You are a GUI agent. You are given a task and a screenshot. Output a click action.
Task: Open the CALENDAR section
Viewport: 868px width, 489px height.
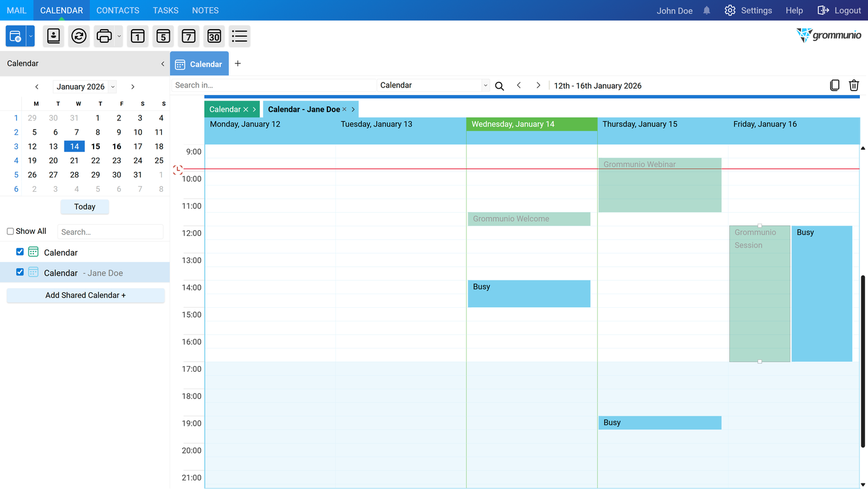point(61,11)
